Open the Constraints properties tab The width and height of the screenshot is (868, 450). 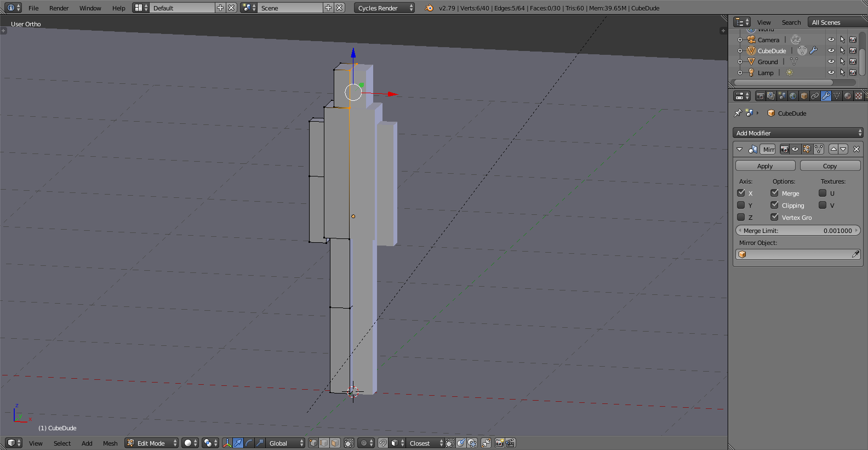[x=815, y=96]
